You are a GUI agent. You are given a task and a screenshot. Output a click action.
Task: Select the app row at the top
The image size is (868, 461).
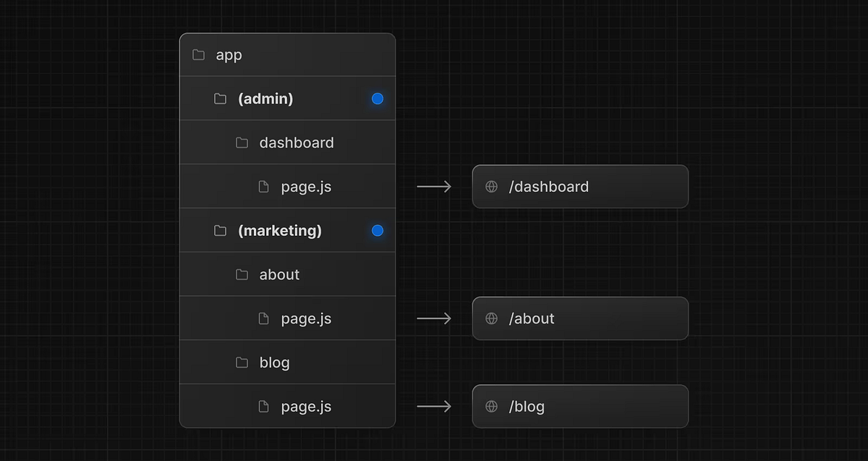287,54
